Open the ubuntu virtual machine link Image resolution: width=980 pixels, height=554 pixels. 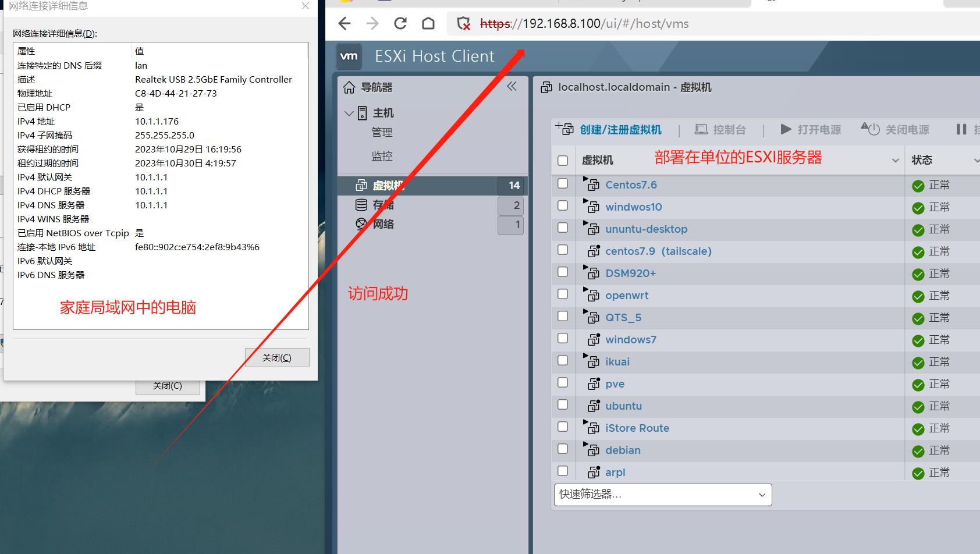tap(623, 406)
